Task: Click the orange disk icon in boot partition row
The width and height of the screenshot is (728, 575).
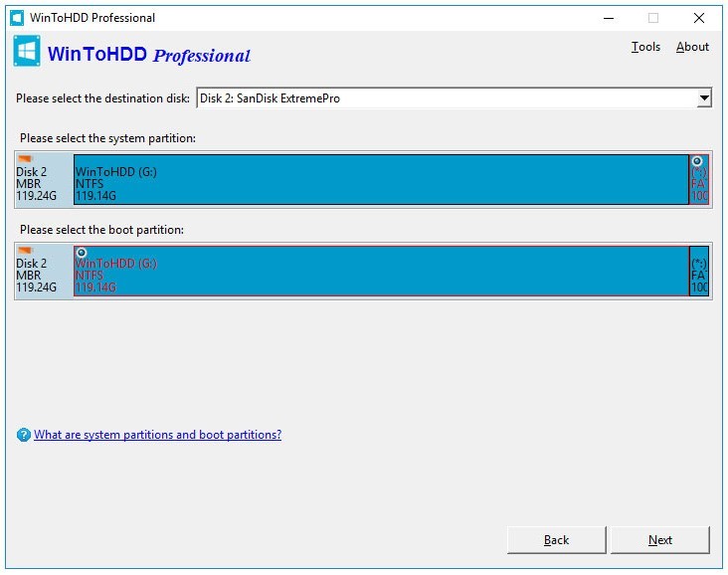Action: pos(25,251)
